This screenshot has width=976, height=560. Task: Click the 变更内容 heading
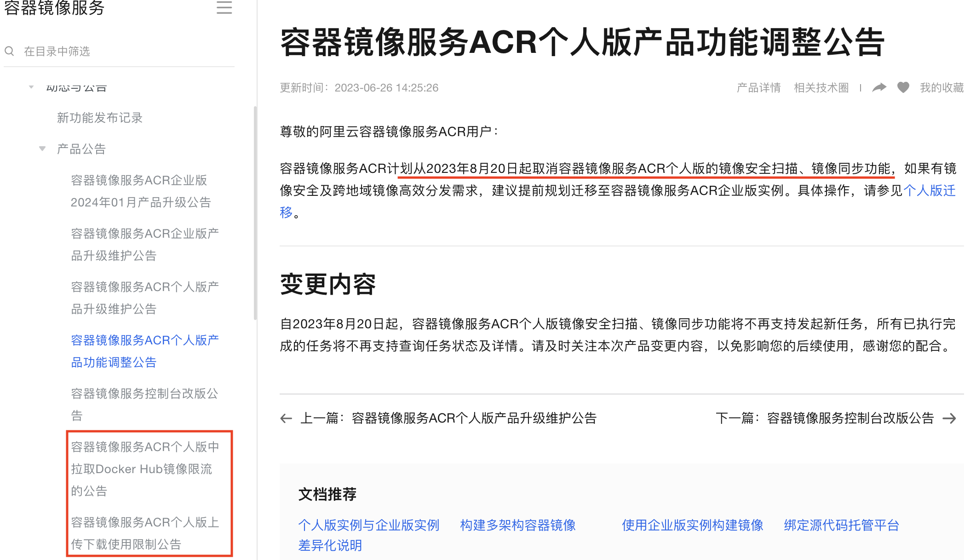click(328, 284)
